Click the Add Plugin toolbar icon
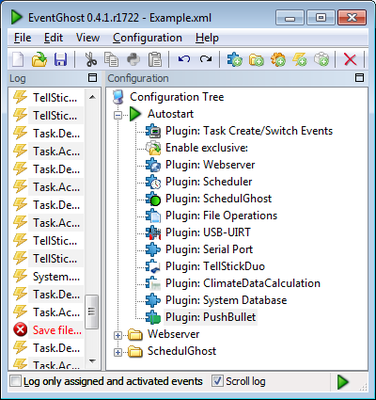376x400 pixels. tap(235, 60)
